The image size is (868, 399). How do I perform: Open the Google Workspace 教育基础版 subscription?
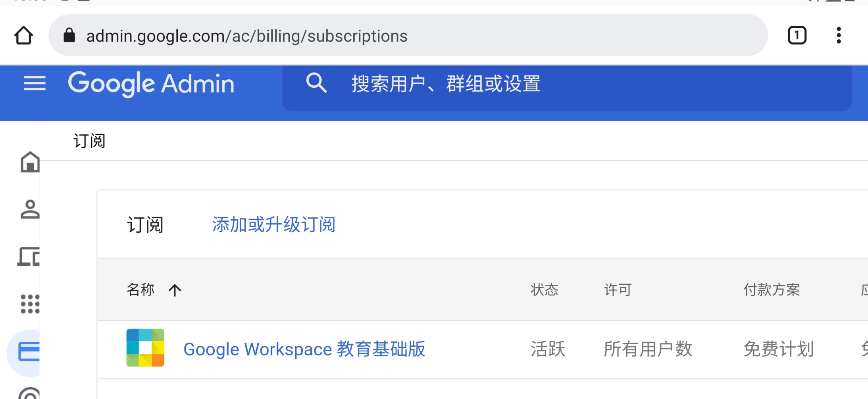[304, 349]
